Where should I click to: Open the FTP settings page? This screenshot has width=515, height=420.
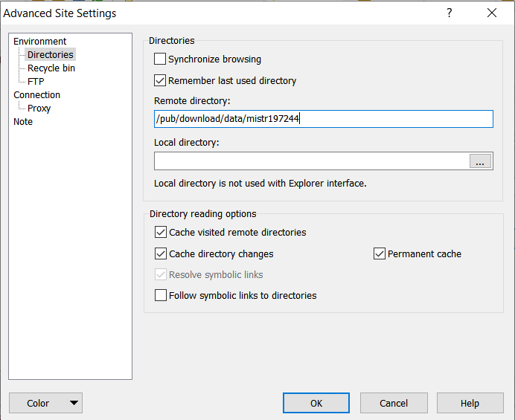coord(36,81)
